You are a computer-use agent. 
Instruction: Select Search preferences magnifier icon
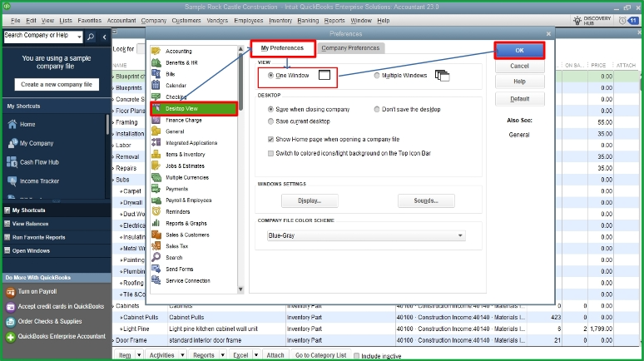156,258
